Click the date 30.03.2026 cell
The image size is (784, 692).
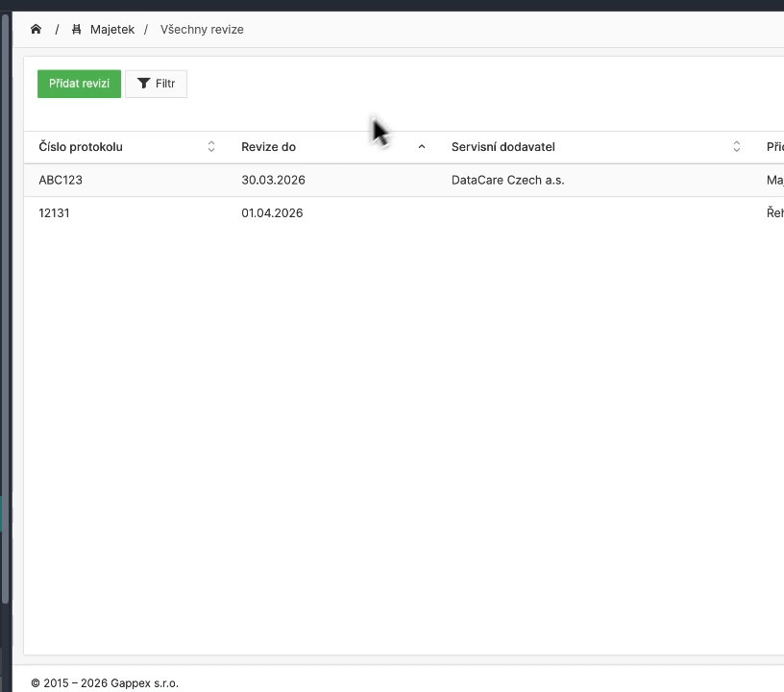pos(273,180)
